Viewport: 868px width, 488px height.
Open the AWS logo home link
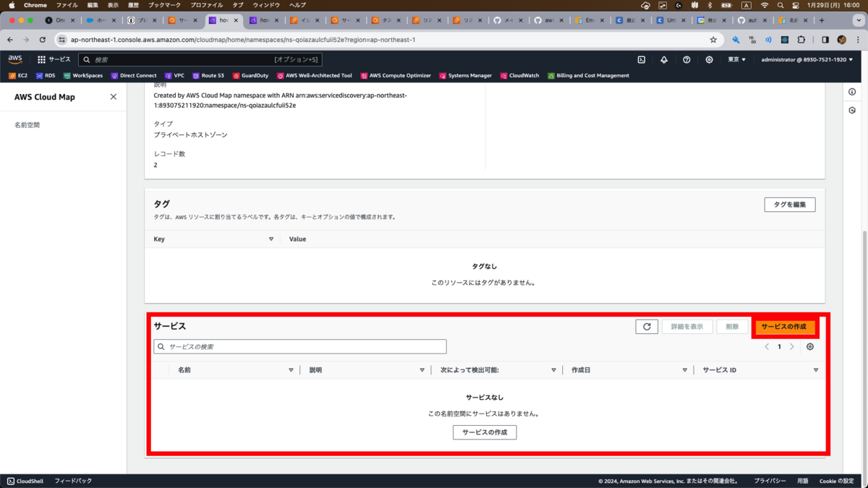(15, 59)
